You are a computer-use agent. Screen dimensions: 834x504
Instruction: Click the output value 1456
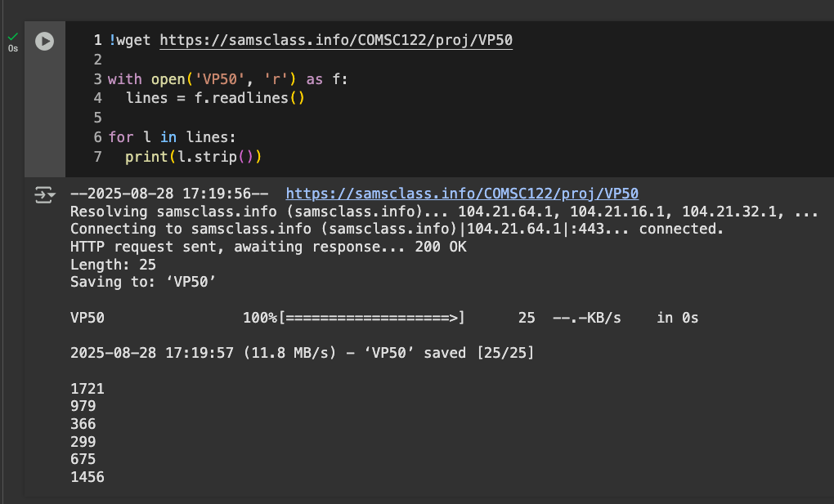(87, 477)
